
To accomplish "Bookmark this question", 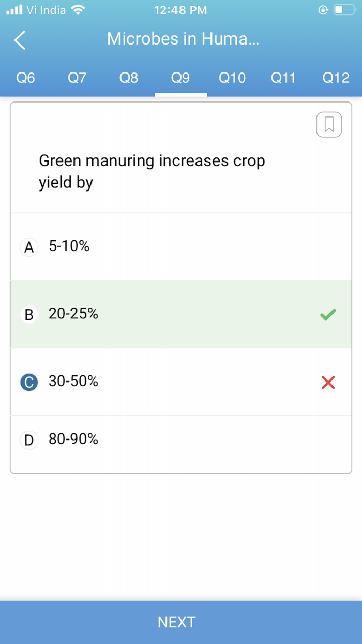I will click(x=329, y=124).
